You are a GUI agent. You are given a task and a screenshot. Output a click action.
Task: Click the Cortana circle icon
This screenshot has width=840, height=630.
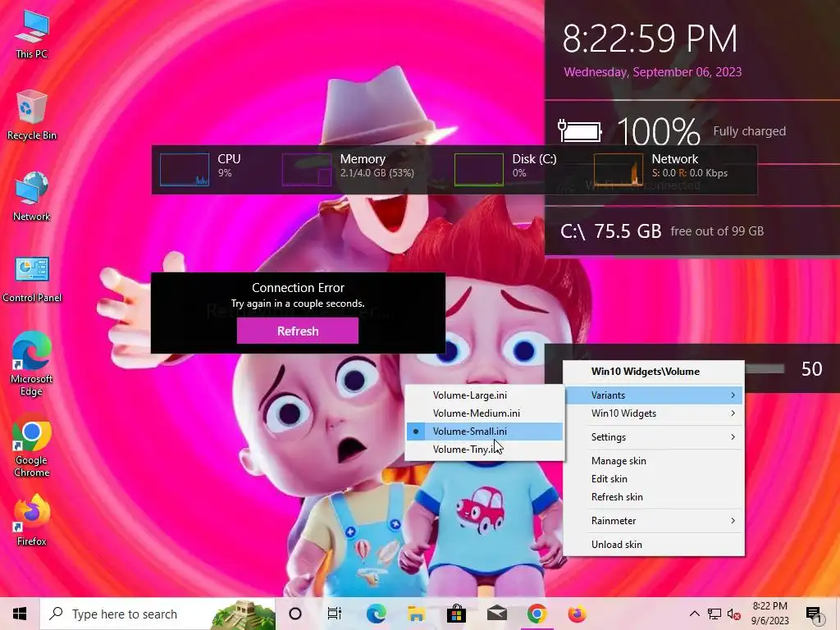tap(295, 614)
